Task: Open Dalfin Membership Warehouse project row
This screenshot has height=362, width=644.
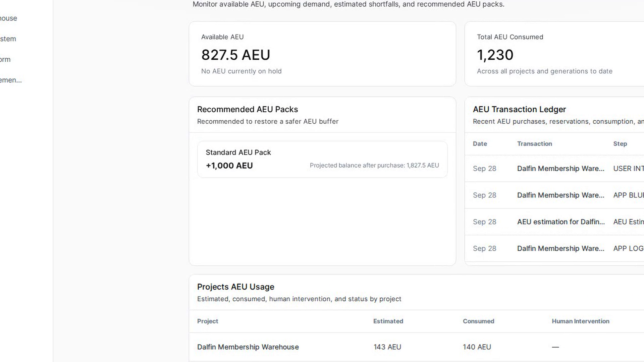Action: tap(416, 347)
